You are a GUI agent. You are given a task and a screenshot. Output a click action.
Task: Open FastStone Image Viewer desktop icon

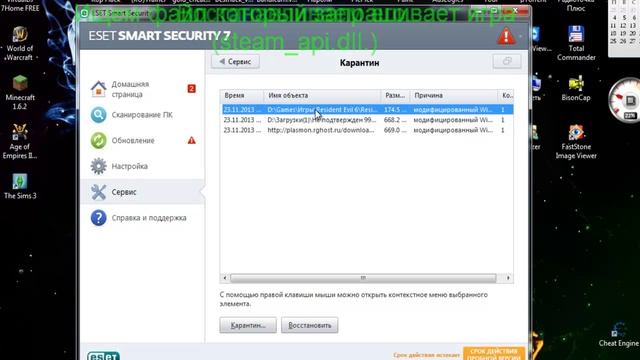point(576,142)
